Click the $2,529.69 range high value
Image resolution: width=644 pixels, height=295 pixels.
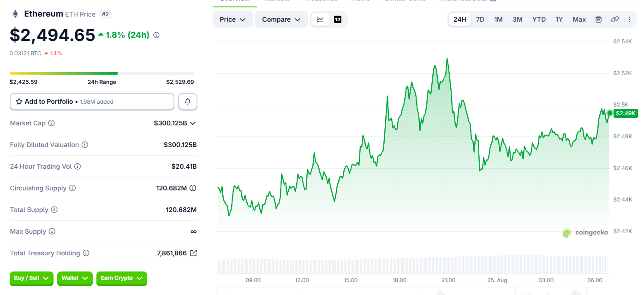(180, 82)
